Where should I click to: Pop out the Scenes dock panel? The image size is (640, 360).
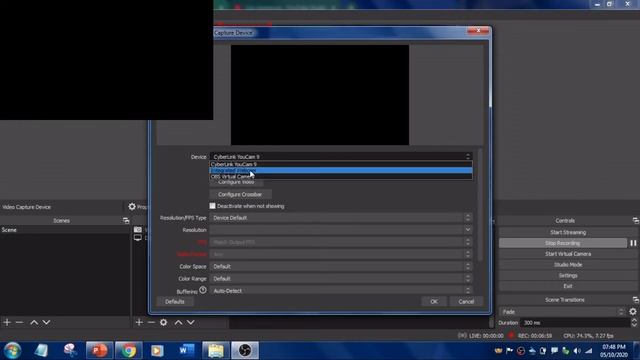126,221
